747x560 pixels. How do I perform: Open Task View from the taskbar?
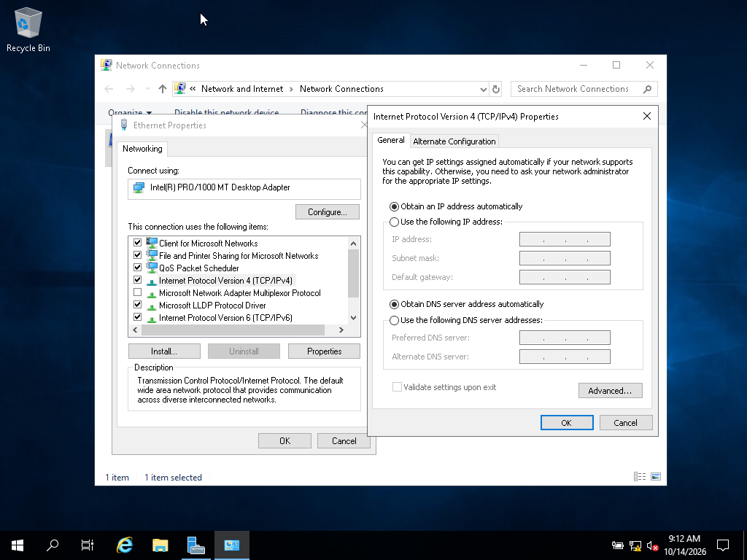[88, 545]
